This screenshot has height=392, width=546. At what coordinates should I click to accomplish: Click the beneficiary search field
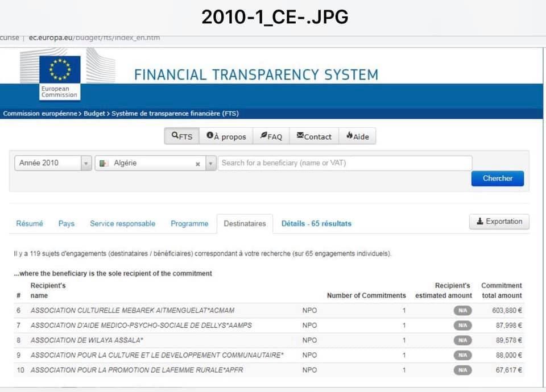pyautogui.click(x=345, y=163)
